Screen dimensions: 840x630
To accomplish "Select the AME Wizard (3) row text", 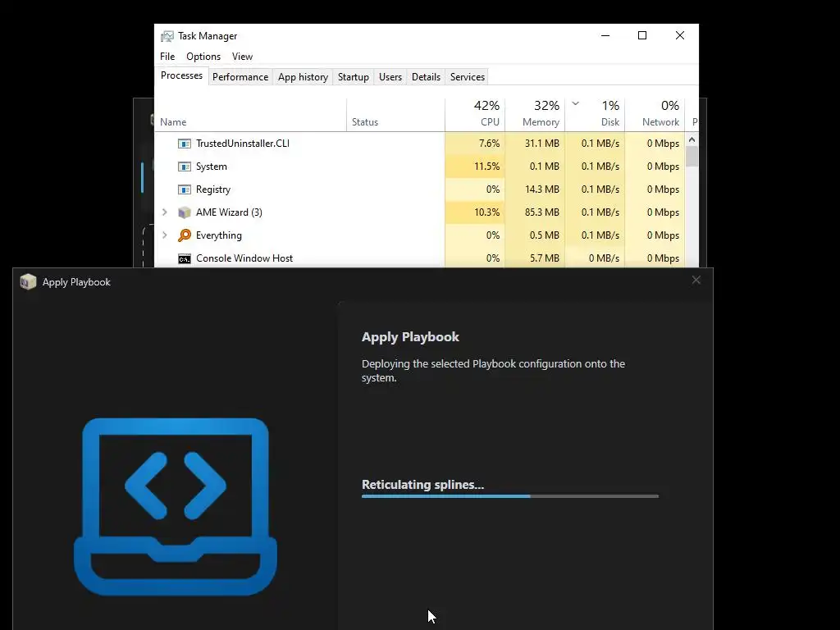I will (x=229, y=212).
